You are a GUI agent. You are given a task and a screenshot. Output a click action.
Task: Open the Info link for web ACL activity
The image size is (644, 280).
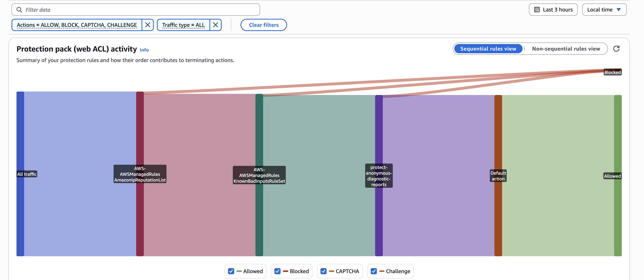click(x=144, y=50)
